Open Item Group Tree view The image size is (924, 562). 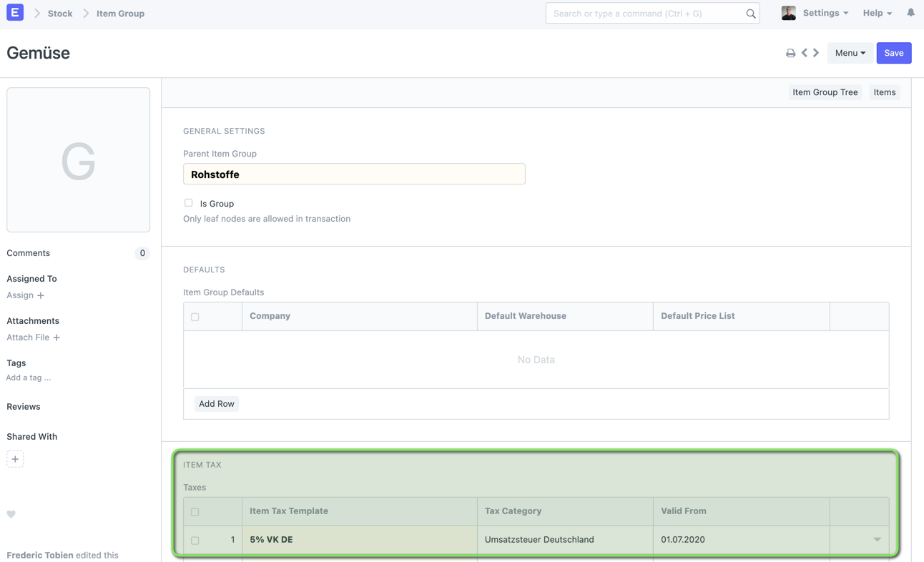(x=825, y=92)
